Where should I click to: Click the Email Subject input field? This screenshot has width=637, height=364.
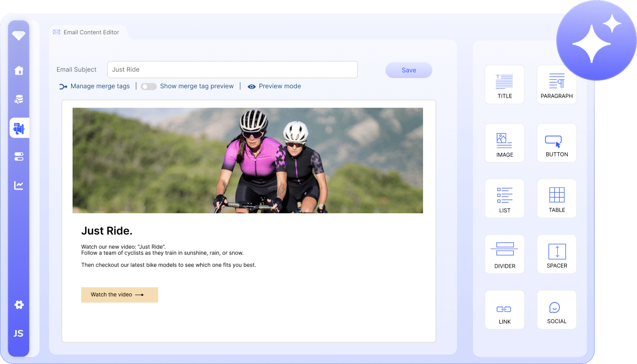pyautogui.click(x=232, y=70)
